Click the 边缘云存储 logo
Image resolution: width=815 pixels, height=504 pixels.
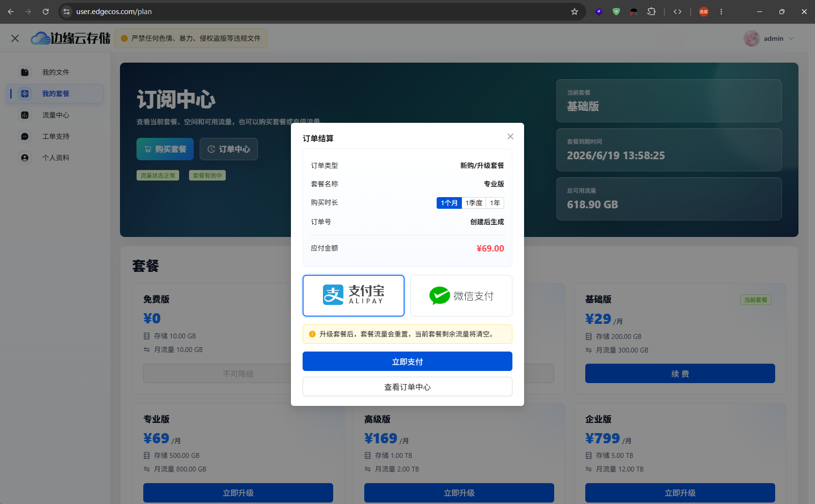[70, 38]
